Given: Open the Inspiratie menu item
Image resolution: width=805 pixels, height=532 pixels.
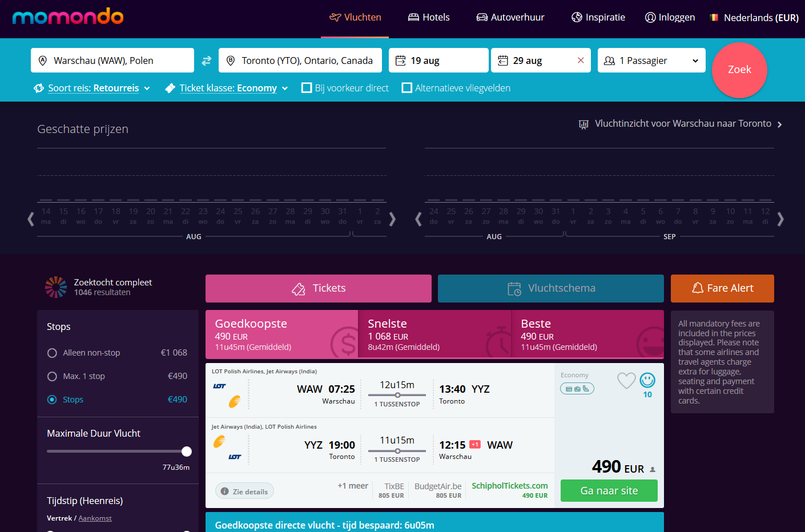Looking at the screenshot, I should (598, 18).
